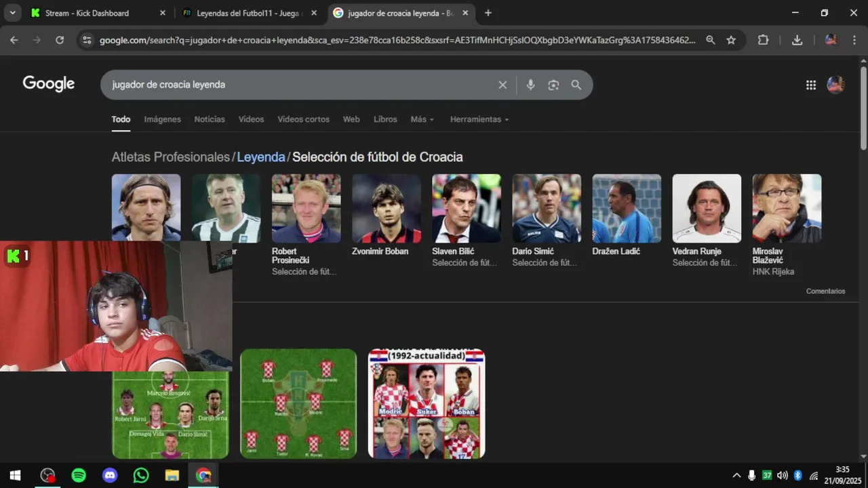Select the Videos search filter
This screenshot has width=868, height=488.
(x=251, y=119)
